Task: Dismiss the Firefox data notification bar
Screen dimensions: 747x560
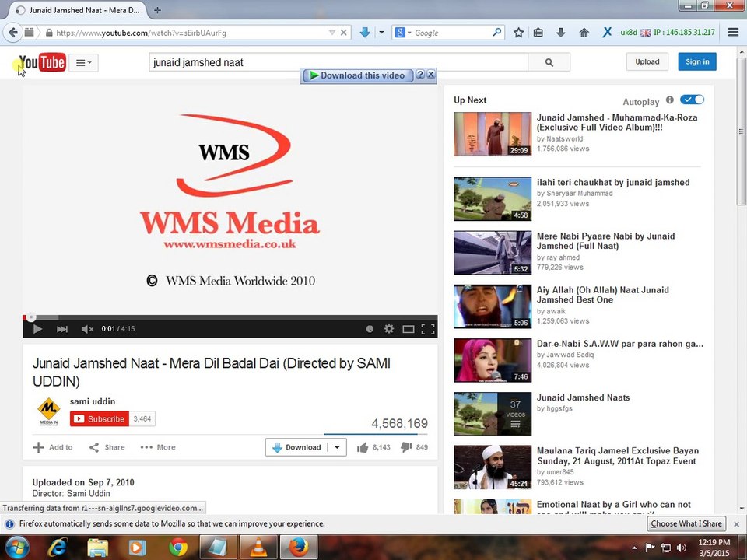Action: 737,523
